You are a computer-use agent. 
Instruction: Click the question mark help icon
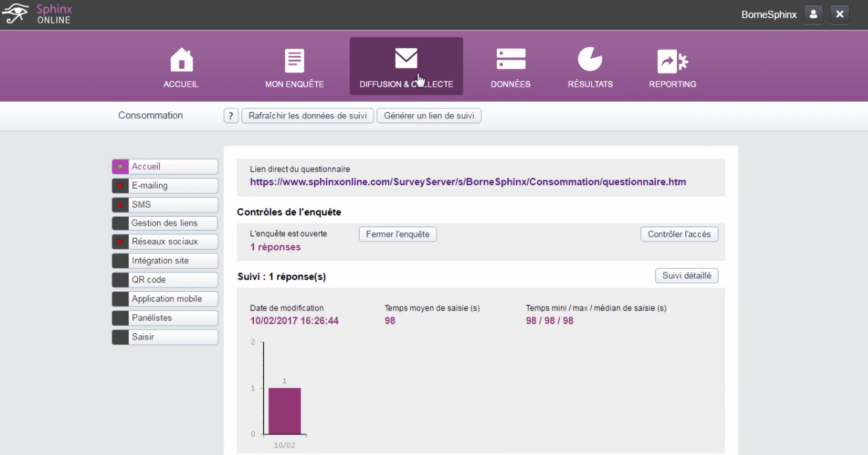pyautogui.click(x=230, y=116)
